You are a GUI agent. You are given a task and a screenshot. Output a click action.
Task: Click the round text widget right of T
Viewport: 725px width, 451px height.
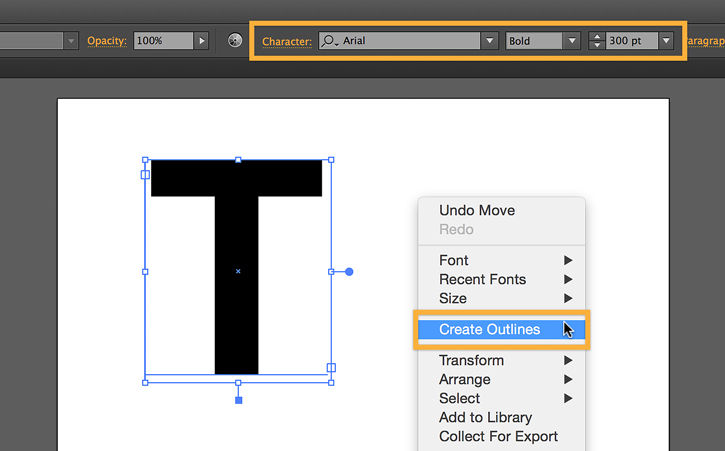pyautogui.click(x=349, y=272)
